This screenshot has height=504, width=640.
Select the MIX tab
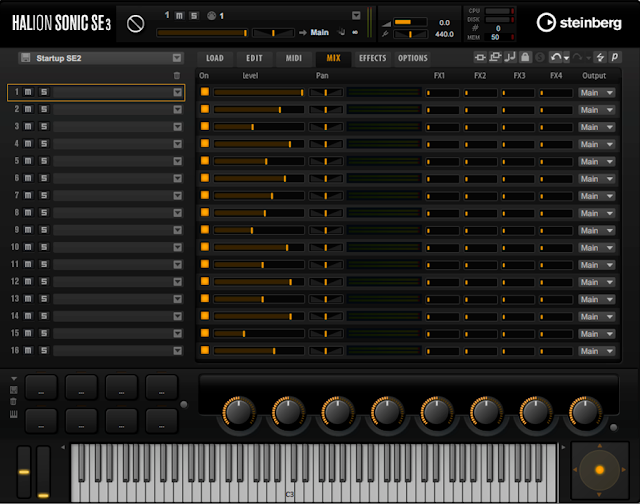[333, 58]
